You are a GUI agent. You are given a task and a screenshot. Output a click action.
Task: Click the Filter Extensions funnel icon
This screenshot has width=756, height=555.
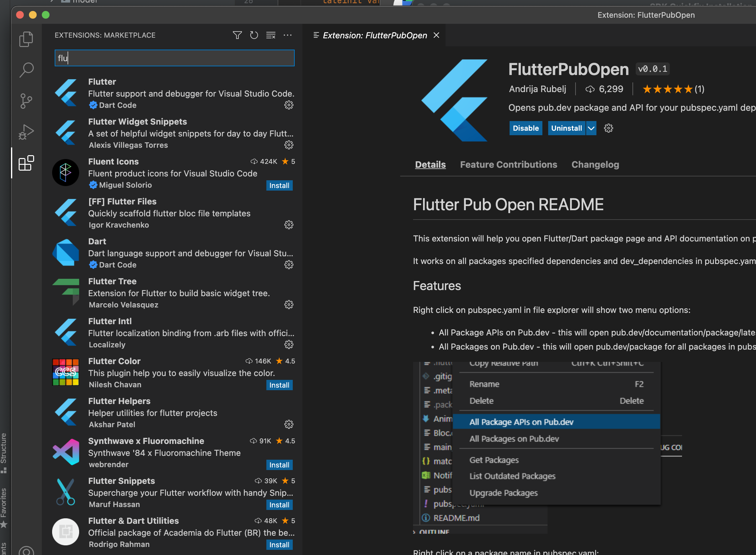click(237, 35)
